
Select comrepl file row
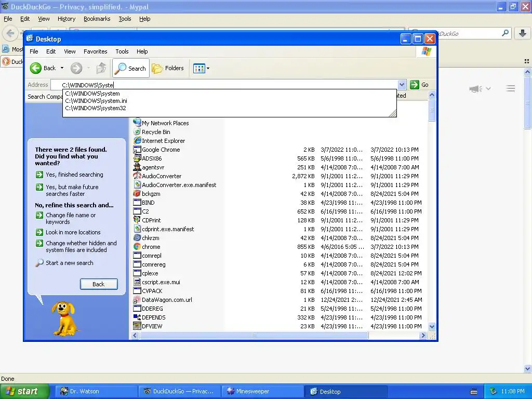277,256
